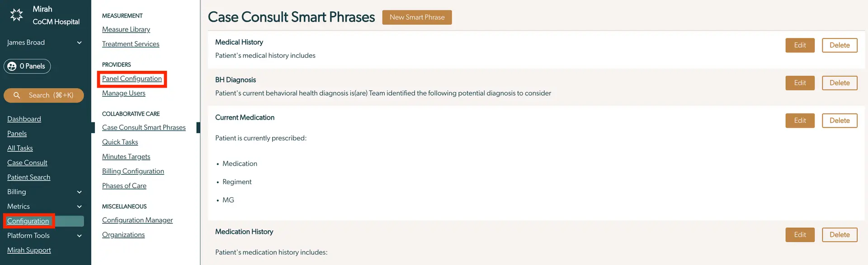
Task: Open Mirah Support from the sidebar
Action: (x=29, y=250)
